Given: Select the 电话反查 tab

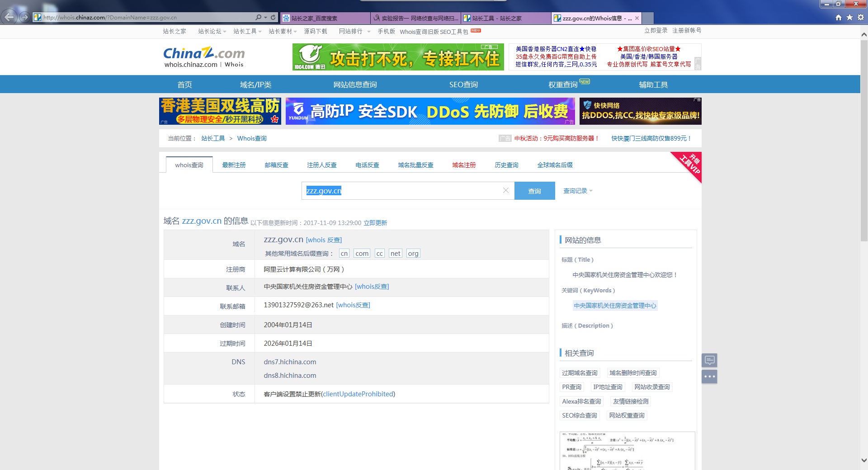Looking at the screenshot, I should click(x=367, y=165).
